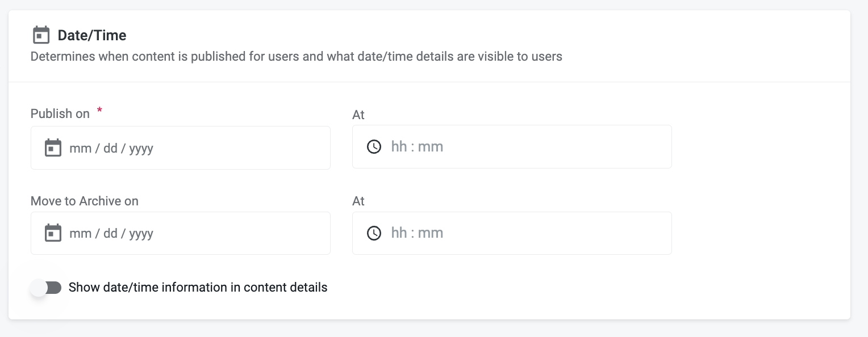Click clock icon in Move to Archive time field
The image size is (868, 337).
coord(374,233)
